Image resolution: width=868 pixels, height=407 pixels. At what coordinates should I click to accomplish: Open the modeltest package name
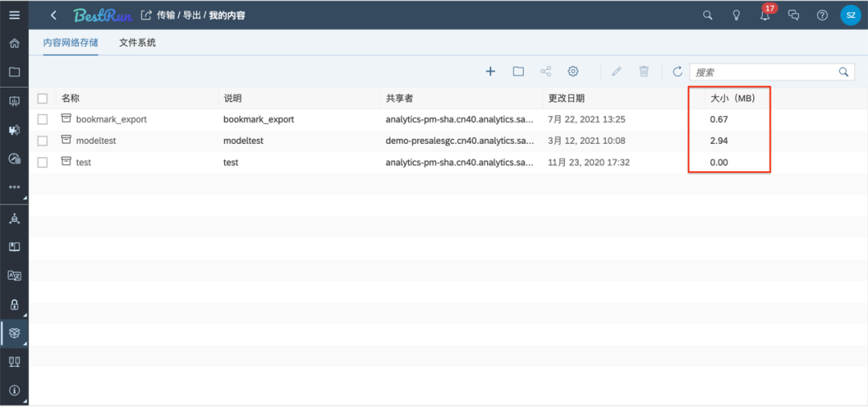point(96,141)
